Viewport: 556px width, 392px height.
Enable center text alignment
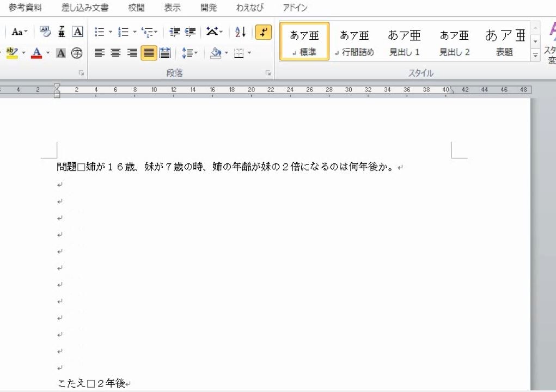tap(115, 53)
